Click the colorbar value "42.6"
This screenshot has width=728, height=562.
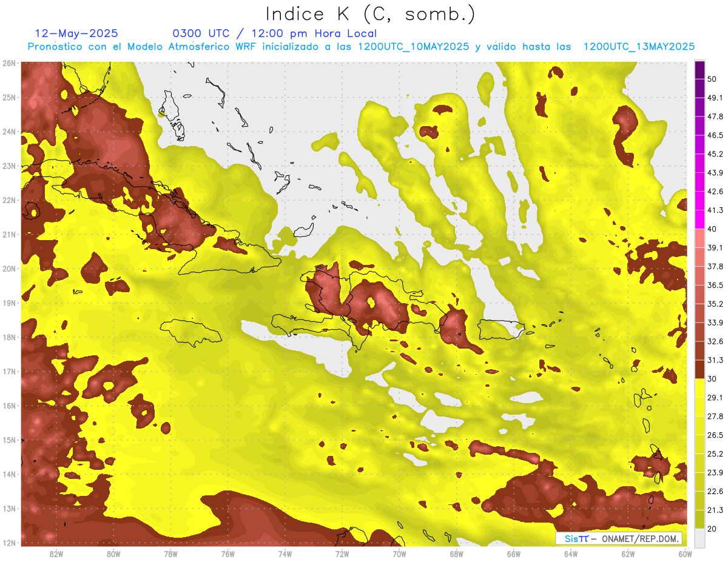point(715,192)
